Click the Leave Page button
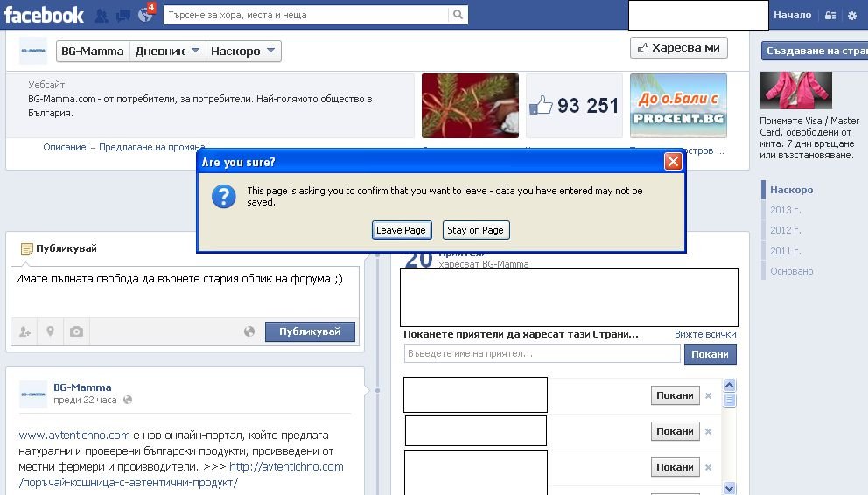Image resolution: width=868 pixels, height=495 pixels. click(x=401, y=230)
